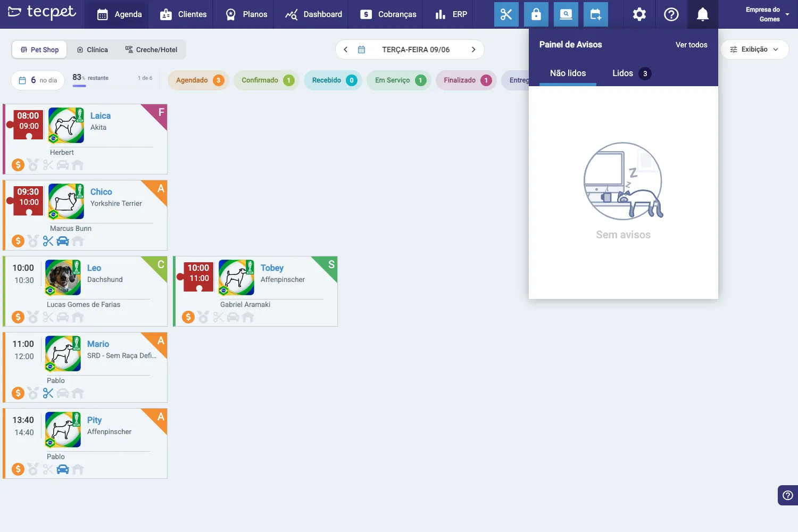
Task: Click the scissors icon on Mario's card
Action: [48, 393]
